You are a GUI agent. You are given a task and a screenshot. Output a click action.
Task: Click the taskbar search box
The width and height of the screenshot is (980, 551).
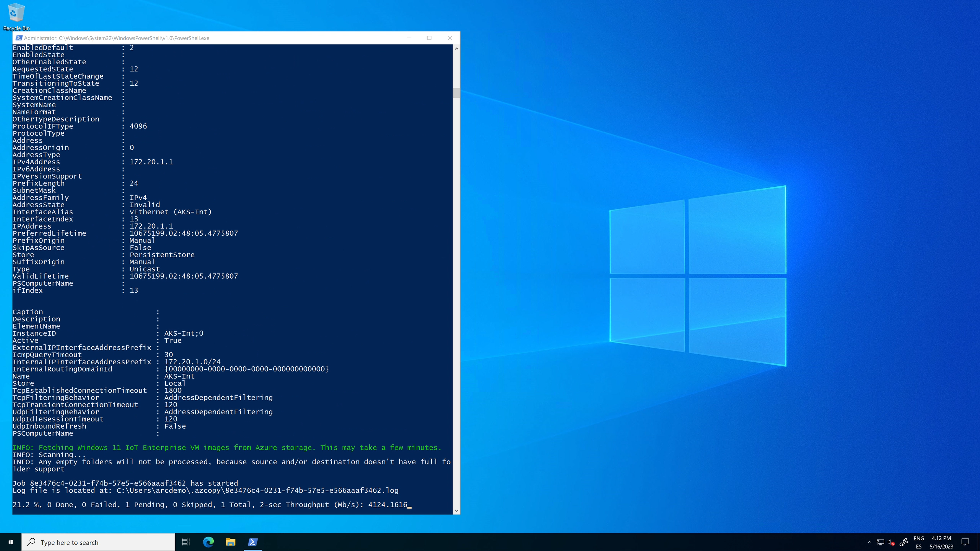tap(98, 542)
